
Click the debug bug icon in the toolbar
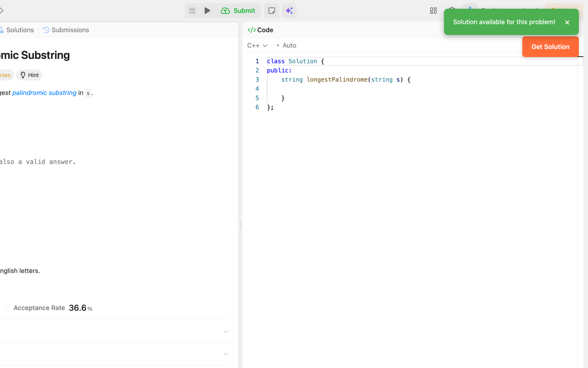192,11
